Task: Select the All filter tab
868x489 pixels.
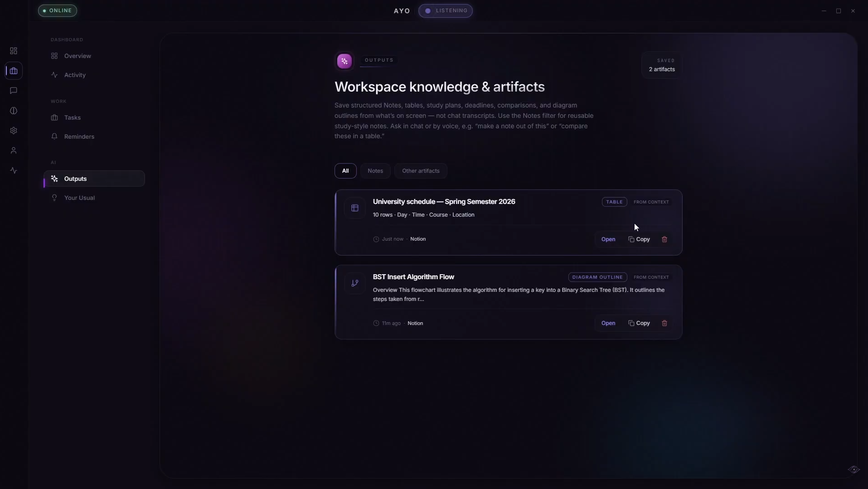Action: pyautogui.click(x=345, y=171)
